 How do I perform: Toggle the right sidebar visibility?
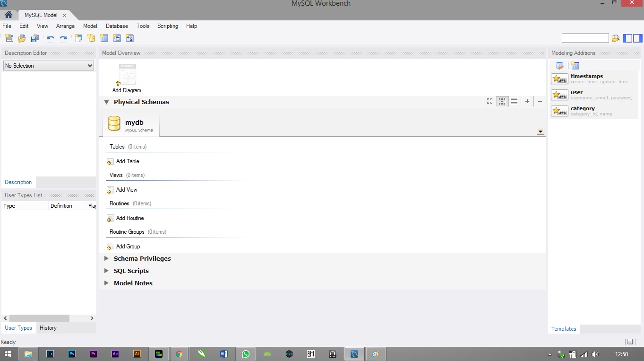(637, 38)
